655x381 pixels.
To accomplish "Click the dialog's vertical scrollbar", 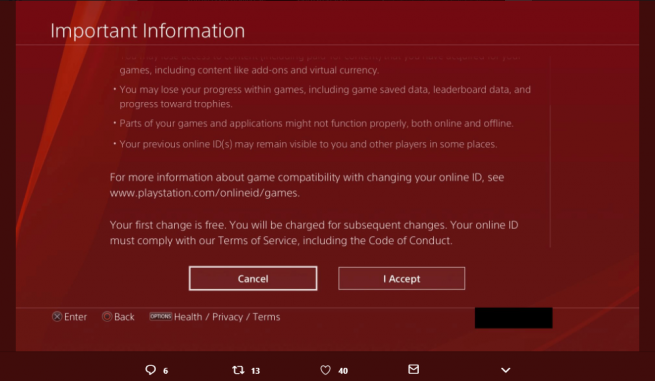I will [x=550, y=175].
